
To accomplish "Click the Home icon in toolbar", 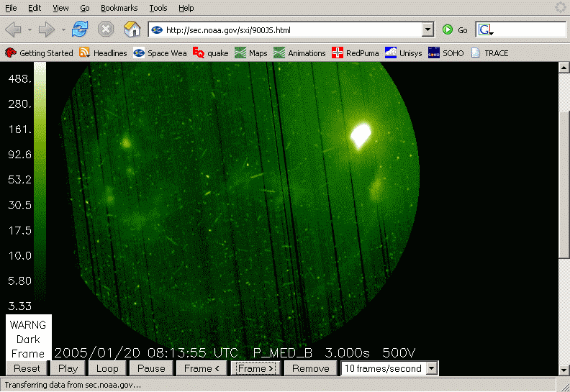I will coord(132,29).
